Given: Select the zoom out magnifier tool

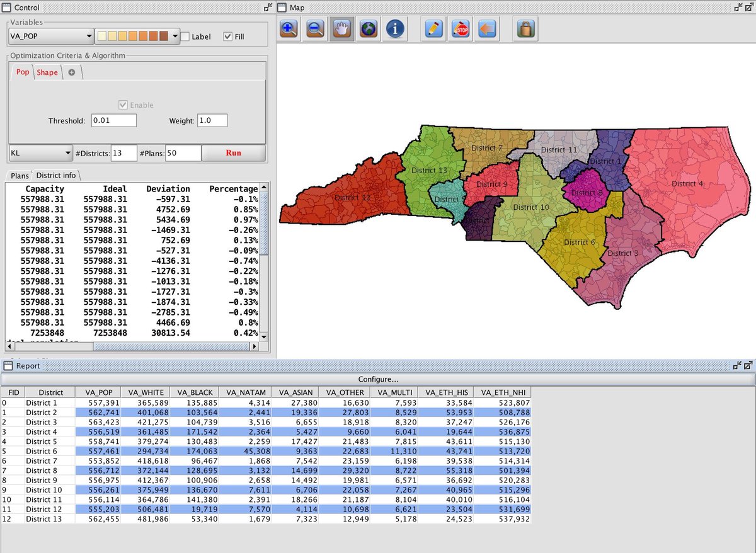Looking at the screenshot, I should (316, 28).
